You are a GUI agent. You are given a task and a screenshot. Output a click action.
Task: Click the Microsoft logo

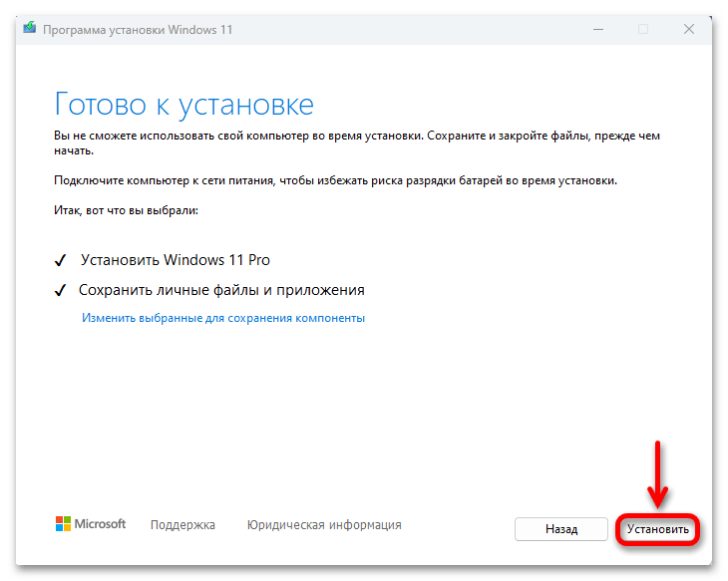pyautogui.click(x=91, y=524)
